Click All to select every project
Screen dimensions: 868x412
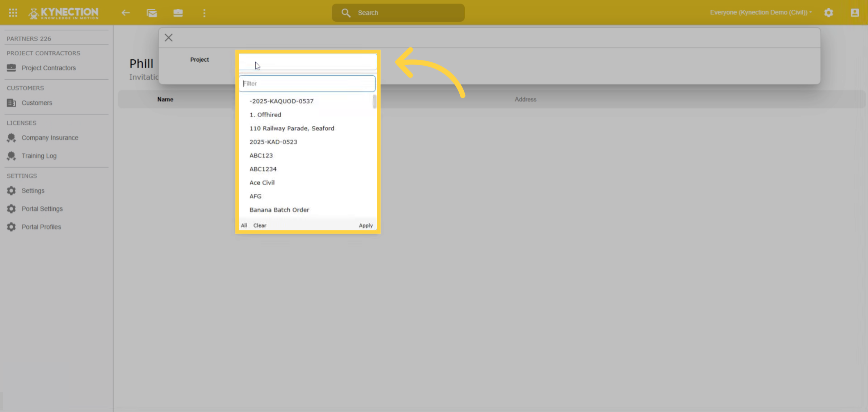(x=244, y=225)
